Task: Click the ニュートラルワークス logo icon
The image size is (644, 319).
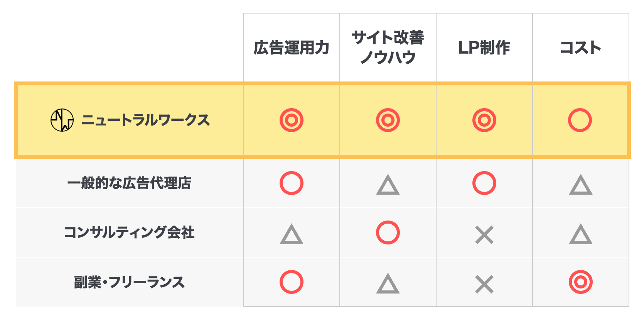Action: (62, 120)
